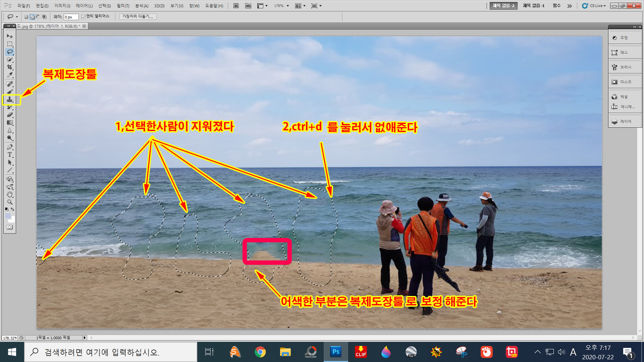Toggle the 앤티 앨리어스 checkbox
Viewport: 644px width, 362px height.
84,17
